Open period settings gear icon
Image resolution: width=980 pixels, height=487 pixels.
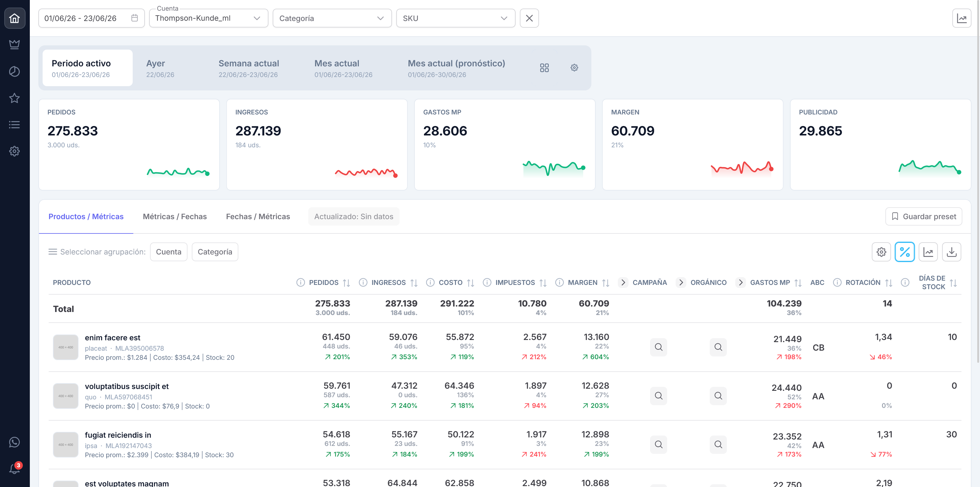click(x=574, y=68)
